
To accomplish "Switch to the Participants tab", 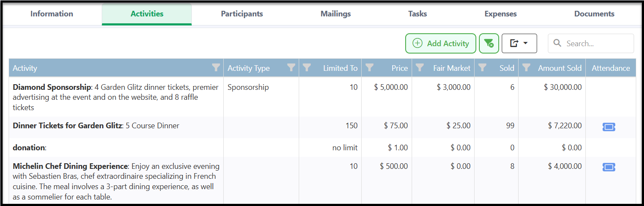I will pyautogui.click(x=242, y=14).
